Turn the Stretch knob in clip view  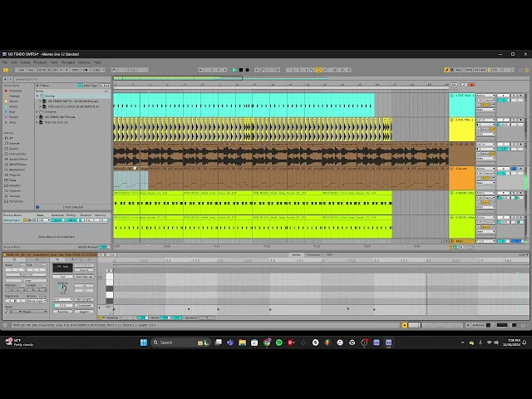click(x=62, y=288)
